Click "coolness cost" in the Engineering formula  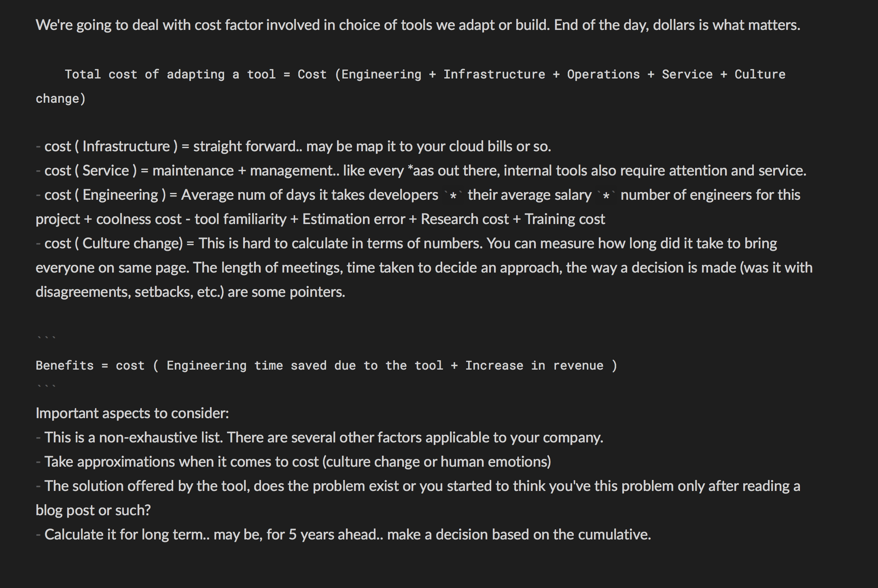click(139, 219)
